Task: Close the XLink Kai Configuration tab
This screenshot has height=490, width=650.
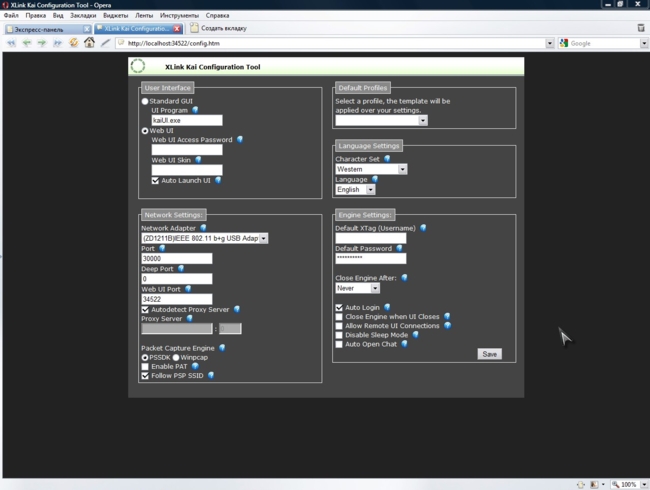Action: coord(177,29)
